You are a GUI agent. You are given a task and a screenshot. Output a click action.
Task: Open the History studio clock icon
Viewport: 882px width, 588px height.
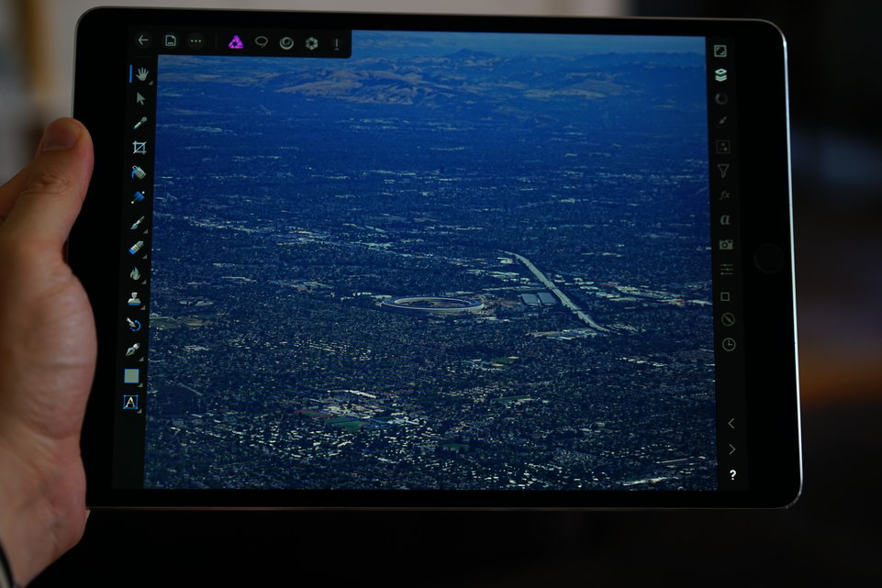click(729, 345)
